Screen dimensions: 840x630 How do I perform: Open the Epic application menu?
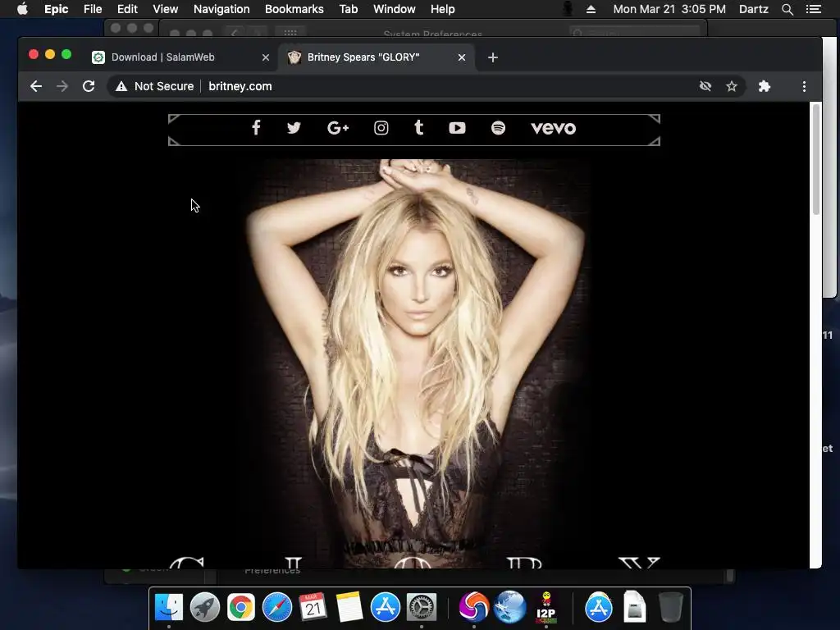click(57, 9)
